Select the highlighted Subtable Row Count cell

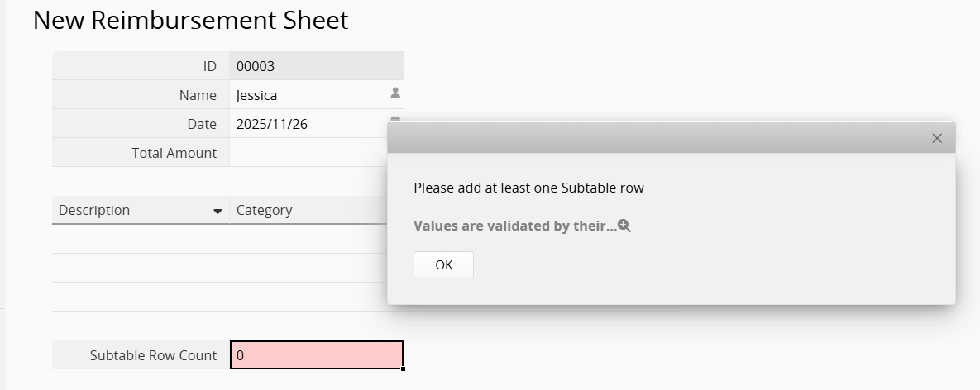click(x=316, y=355)
